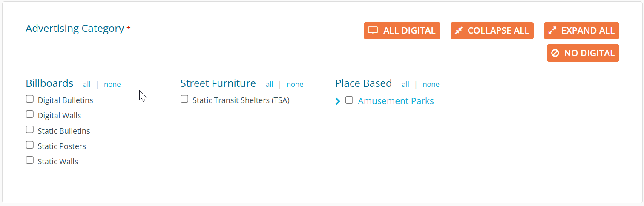
Task: Select all Street Furniture categories
Action: point(269,84)
